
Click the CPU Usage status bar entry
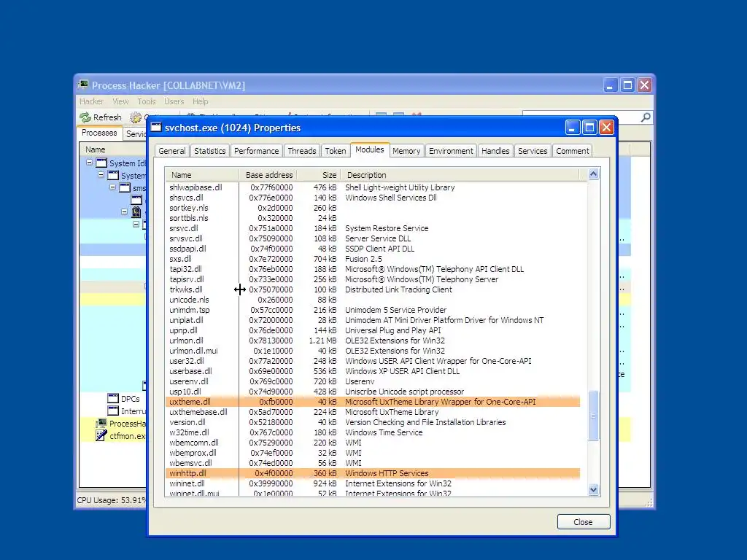click(x=111, y=500)
